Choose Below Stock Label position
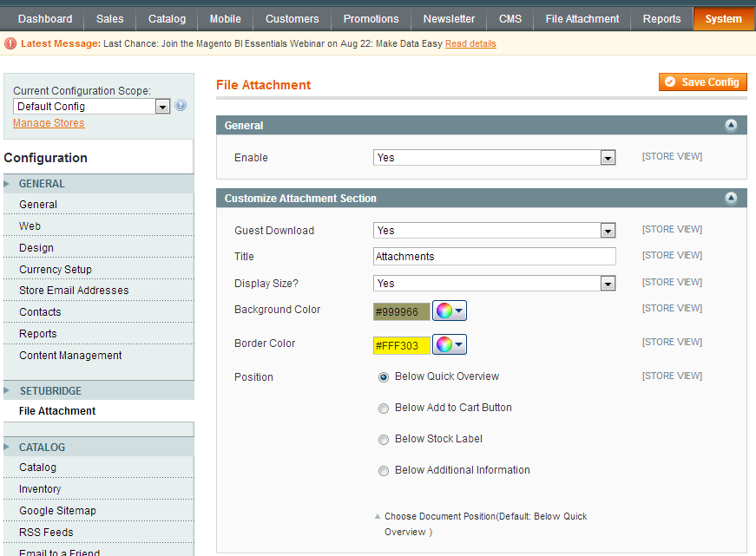Image resolution: width=756 pixels, height=556 pixels. pyautogui.click(x=384, y=440)
